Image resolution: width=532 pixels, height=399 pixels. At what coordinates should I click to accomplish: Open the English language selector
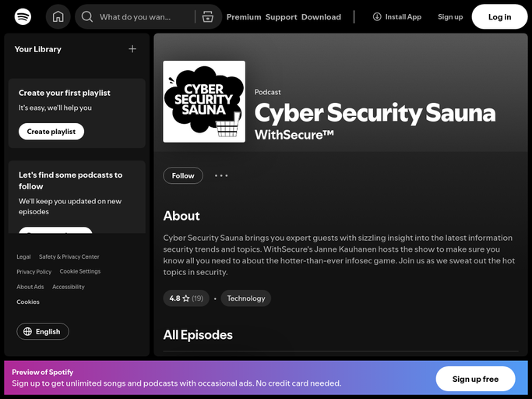(x=43, y=331)
